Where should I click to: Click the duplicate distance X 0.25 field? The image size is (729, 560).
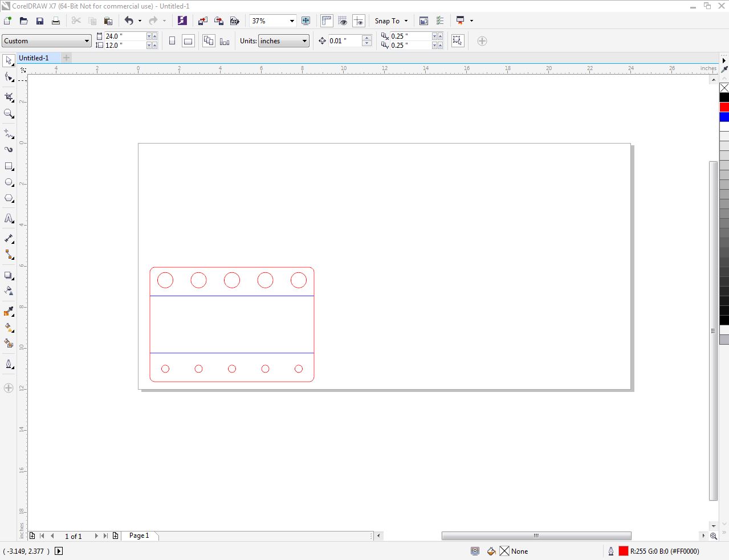[x=410, y=36]
